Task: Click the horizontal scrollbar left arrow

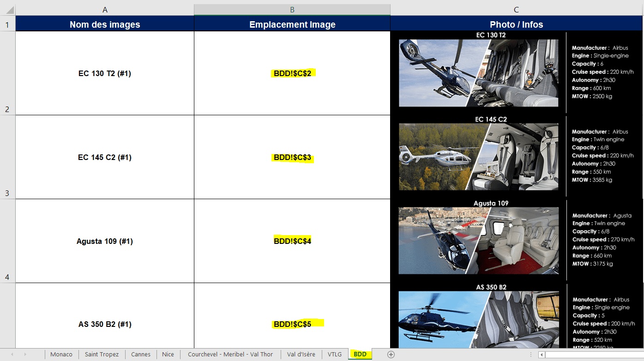Action: click(542, 355)
